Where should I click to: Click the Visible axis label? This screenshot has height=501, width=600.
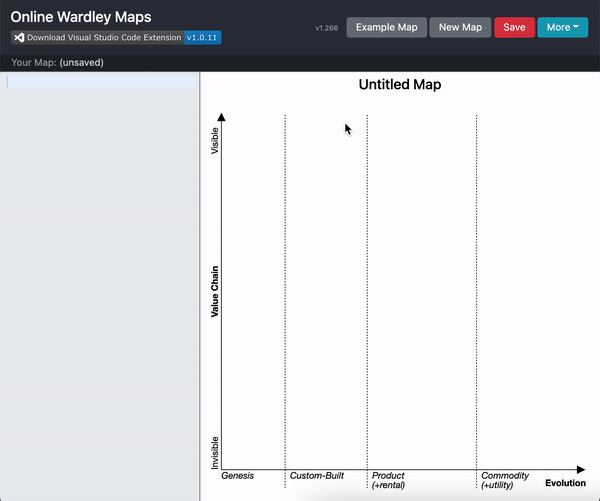(x=215, y=141)
